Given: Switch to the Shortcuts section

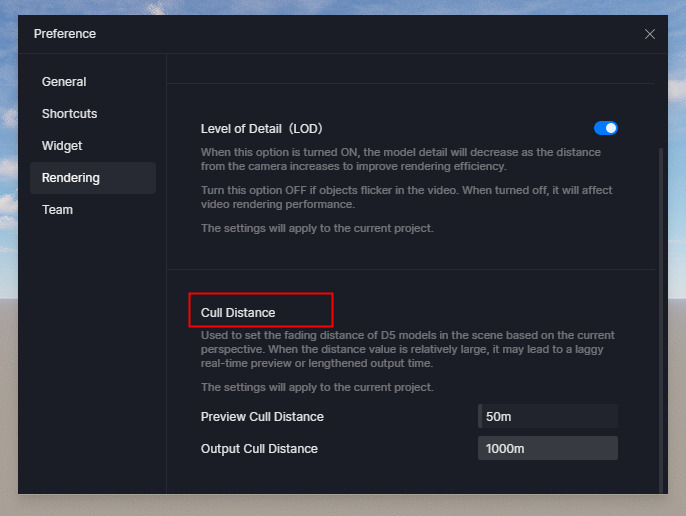Looking at the screenshot, I should click(x=70, y=114).
